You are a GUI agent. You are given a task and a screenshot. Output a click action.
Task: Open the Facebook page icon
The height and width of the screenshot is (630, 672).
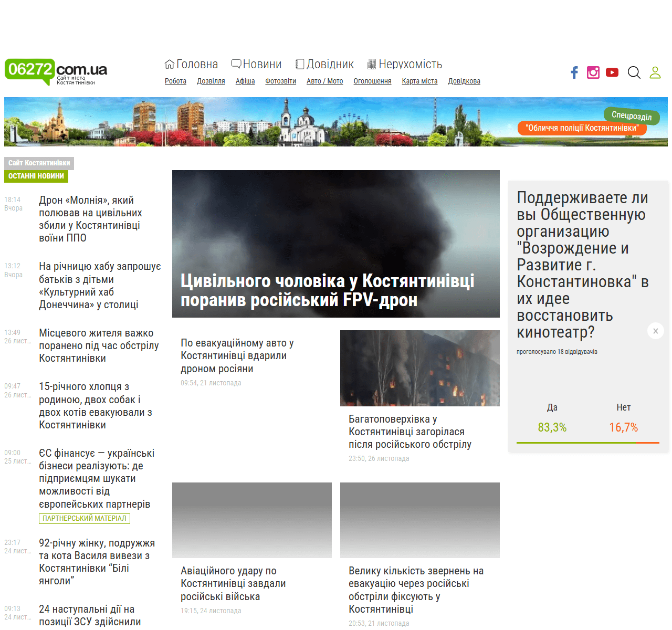coord(574,72)
